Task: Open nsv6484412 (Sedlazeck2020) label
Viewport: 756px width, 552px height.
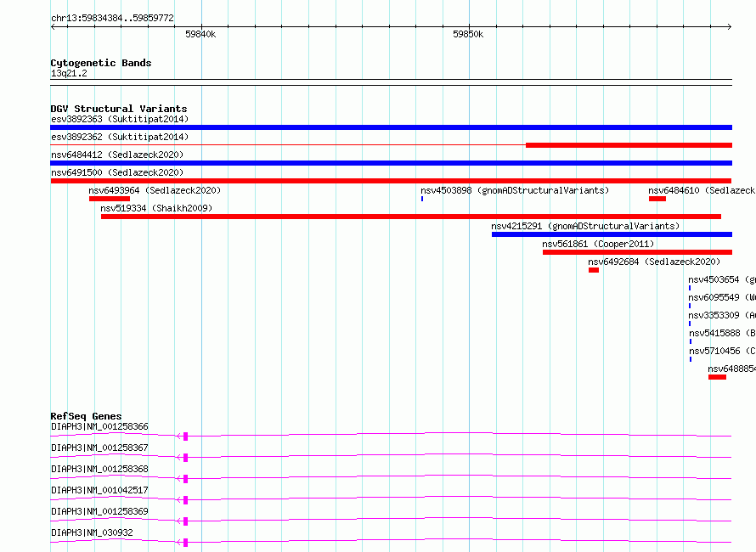Action: click(117, 155)
